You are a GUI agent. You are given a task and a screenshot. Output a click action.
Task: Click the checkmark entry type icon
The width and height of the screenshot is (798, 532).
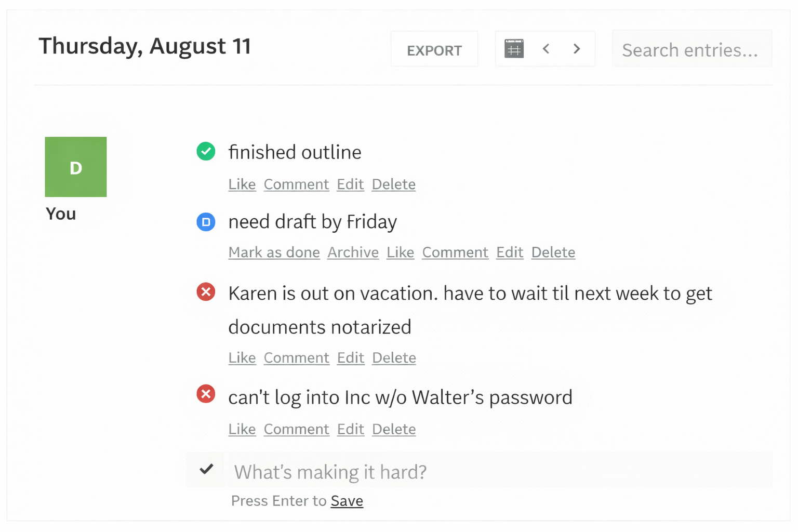click(206, 469)
